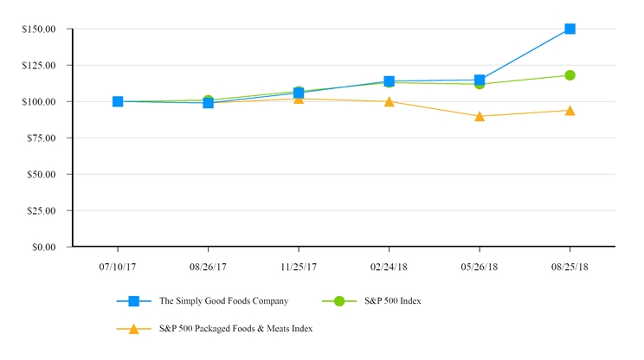
Task: Click the blue square point at 07/10/17
Action: click(118, 101)
